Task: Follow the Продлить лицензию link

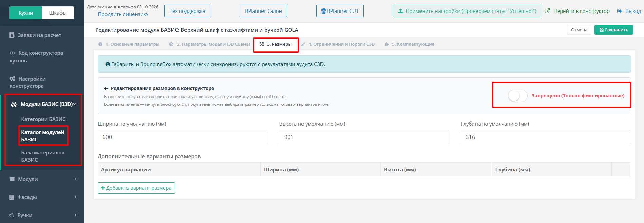Action: 123,14
